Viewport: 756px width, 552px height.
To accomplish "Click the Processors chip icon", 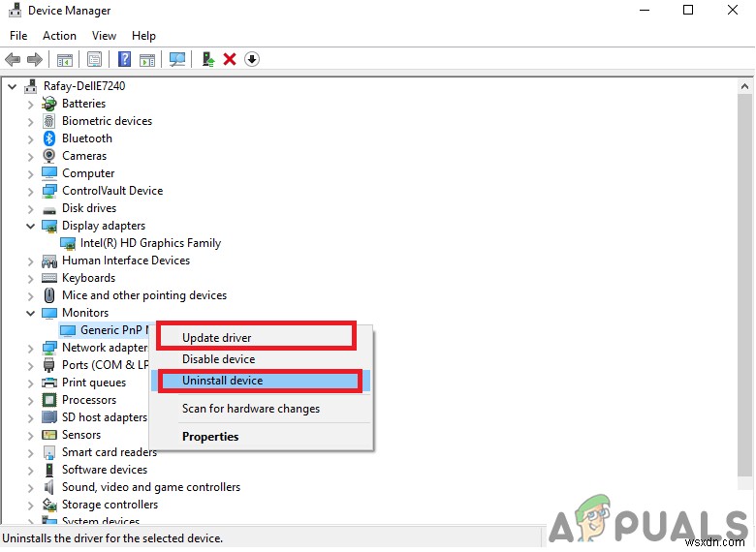I will point(49,400).
